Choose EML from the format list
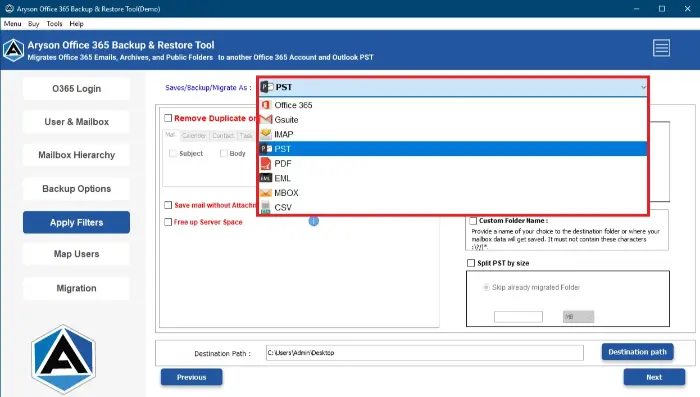 pyautogui.click(x=453, y=178)
